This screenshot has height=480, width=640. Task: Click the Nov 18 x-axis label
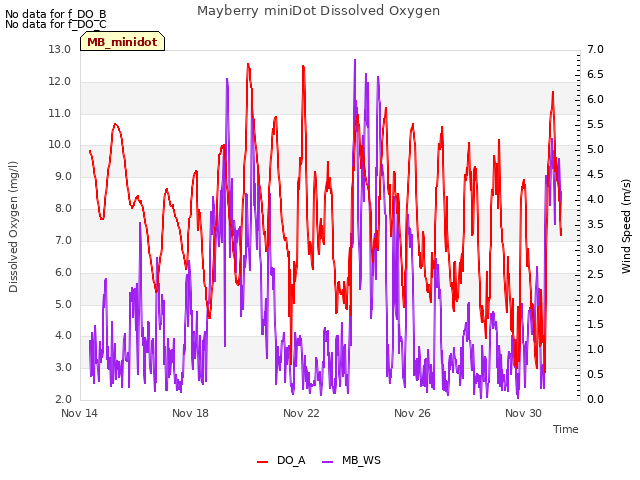click(x=190, y=413)
